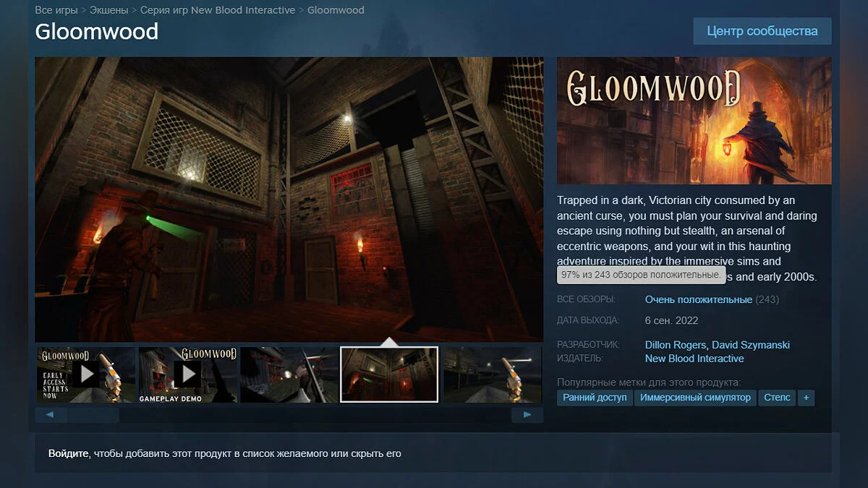The height and width of the screenshot is (488, 868).
Task: Click the review count '(243)' text
Action: [x=767, y=299]
